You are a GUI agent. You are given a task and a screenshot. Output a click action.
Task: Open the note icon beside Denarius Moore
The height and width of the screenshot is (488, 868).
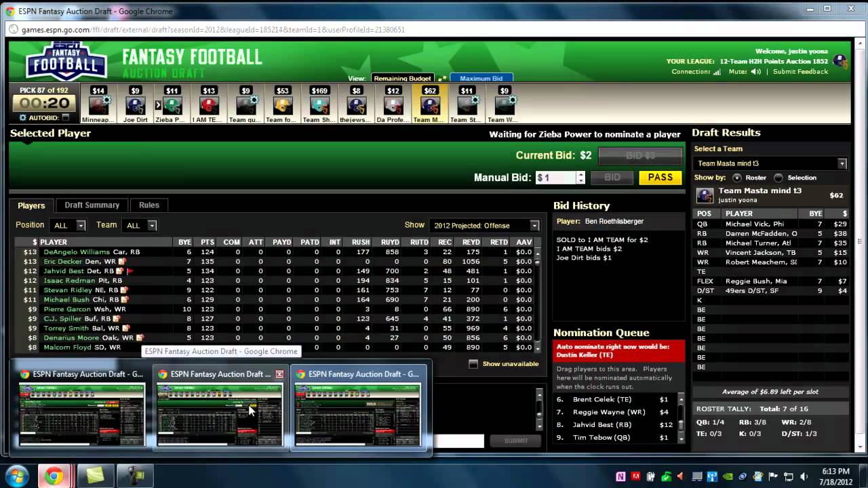click(140, 338)
